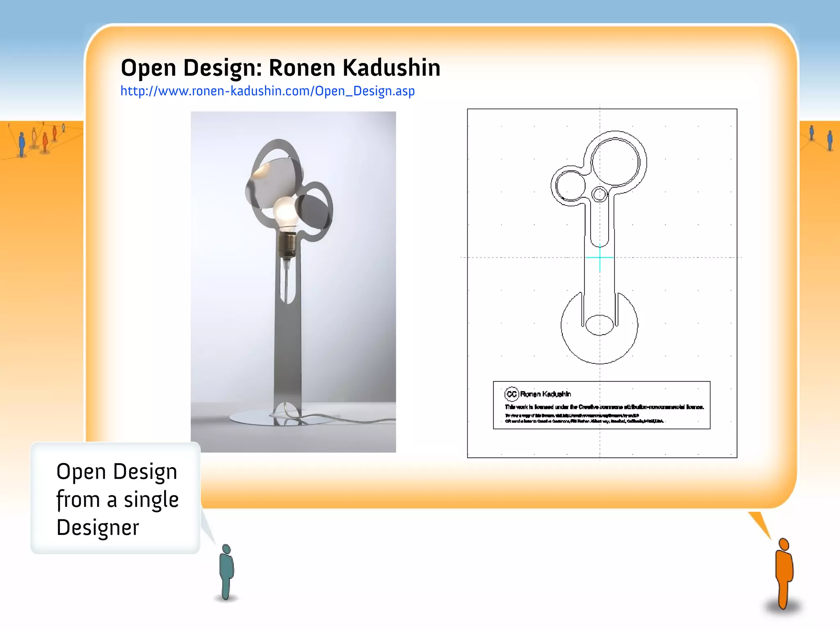Open the ronen-kadushin.com Open_Design.asp link
The height and width of the screenshot is (630, 840).
coord(267,91)
